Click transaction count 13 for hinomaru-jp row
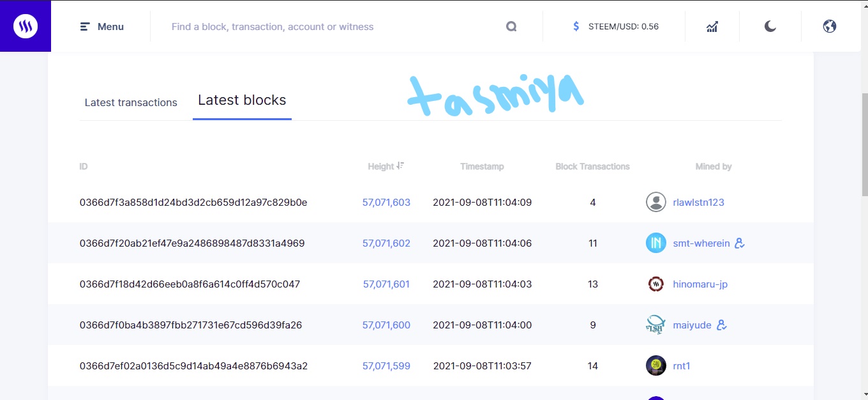The height and width of the screenshot is (400, 868). [x=593, y=284]
